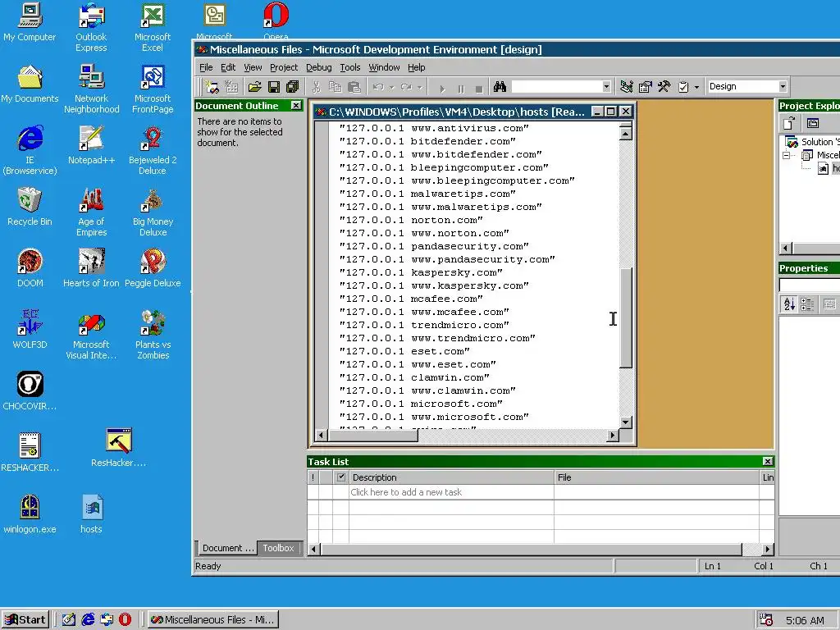This screenshot has width=840, height=630.
Task: Click the Add Item toolbar icon
Action: tap(231, 87)
